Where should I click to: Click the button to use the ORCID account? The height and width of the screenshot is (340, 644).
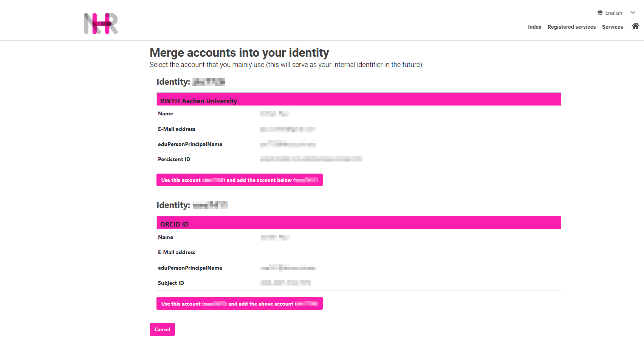point(240,303)
